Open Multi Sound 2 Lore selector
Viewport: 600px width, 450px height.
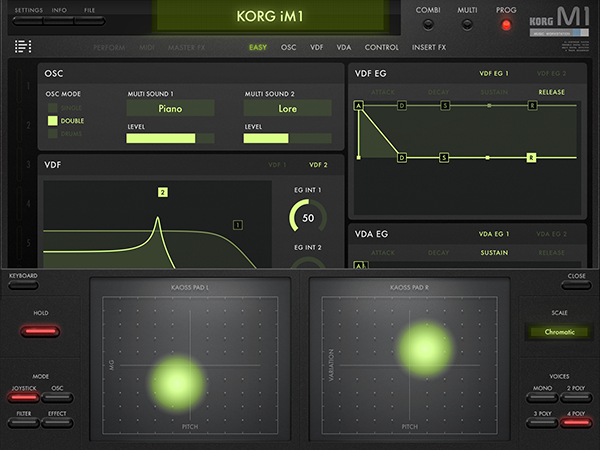point(287,108)
